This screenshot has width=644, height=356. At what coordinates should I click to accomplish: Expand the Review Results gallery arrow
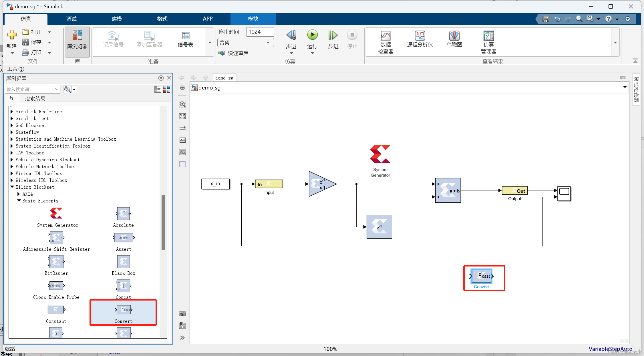[615, 42]
